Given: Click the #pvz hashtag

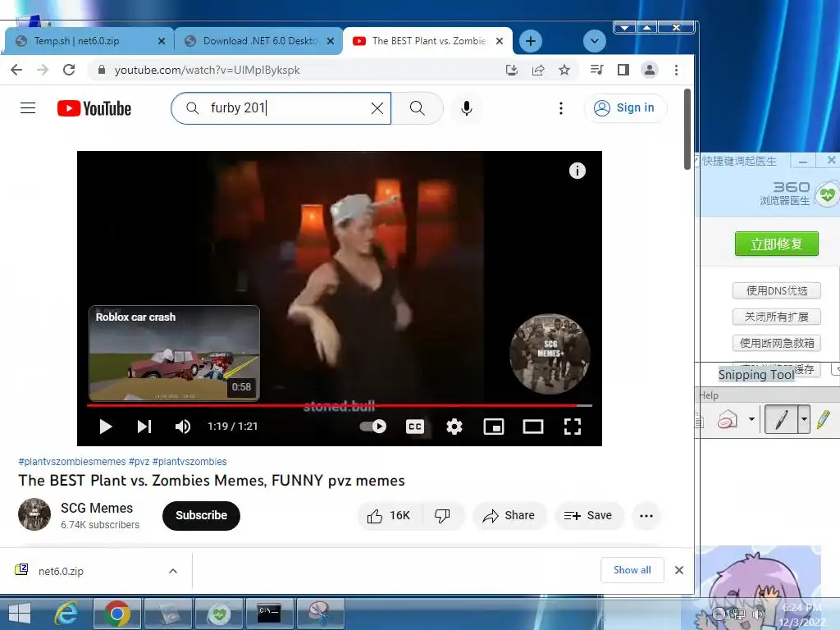Looking at the screenshot, I should [139, 461].
